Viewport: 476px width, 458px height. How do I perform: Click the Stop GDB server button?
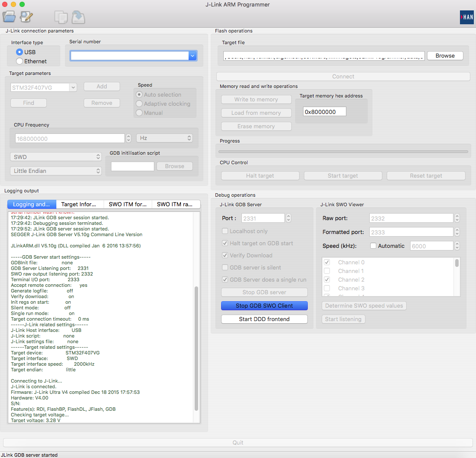click(x=264, y=292)
